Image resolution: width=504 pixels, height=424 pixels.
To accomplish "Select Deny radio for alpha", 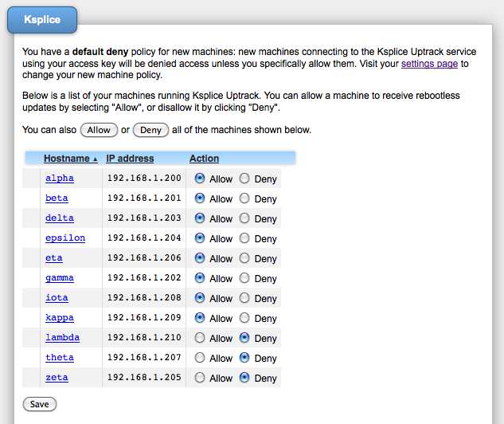I will [x=244, y=179].
